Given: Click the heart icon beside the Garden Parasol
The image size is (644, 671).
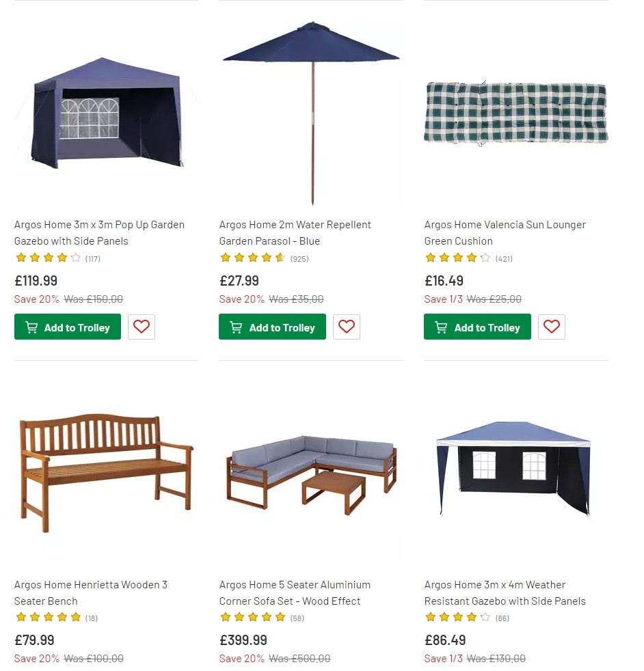Looking at the screenshot, I should pos(347,327).
